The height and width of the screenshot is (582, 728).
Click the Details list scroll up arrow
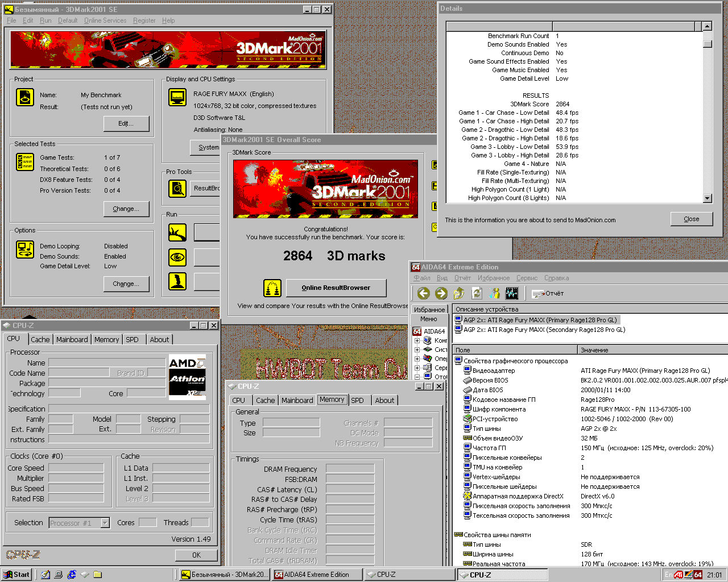point(707,26)
